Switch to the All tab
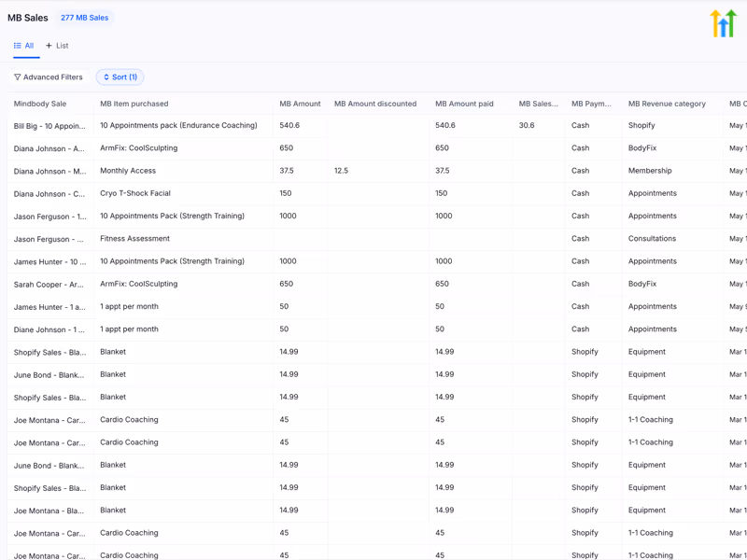The image size is (747, 560). (26, 46)
